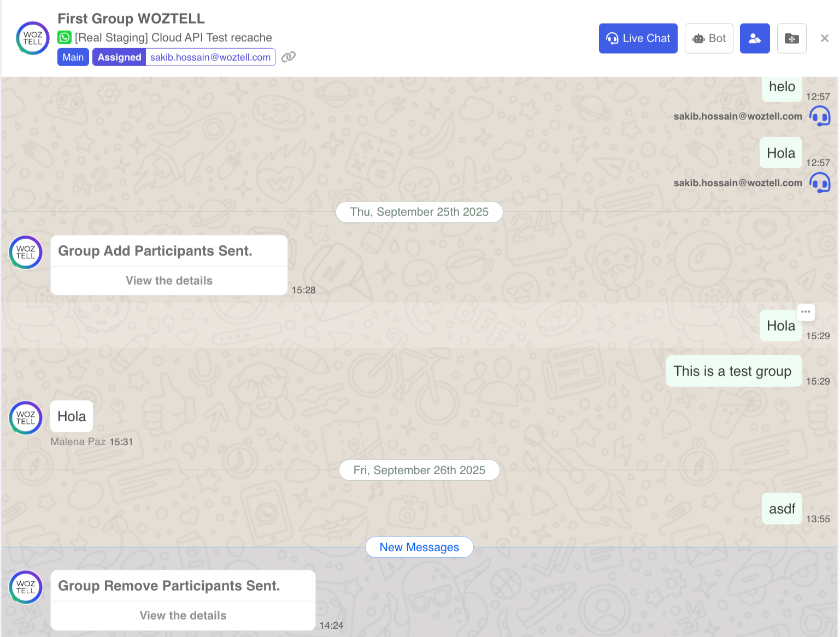Click the avatar beside Malena Paz's Hola message

tap(26, 418)
